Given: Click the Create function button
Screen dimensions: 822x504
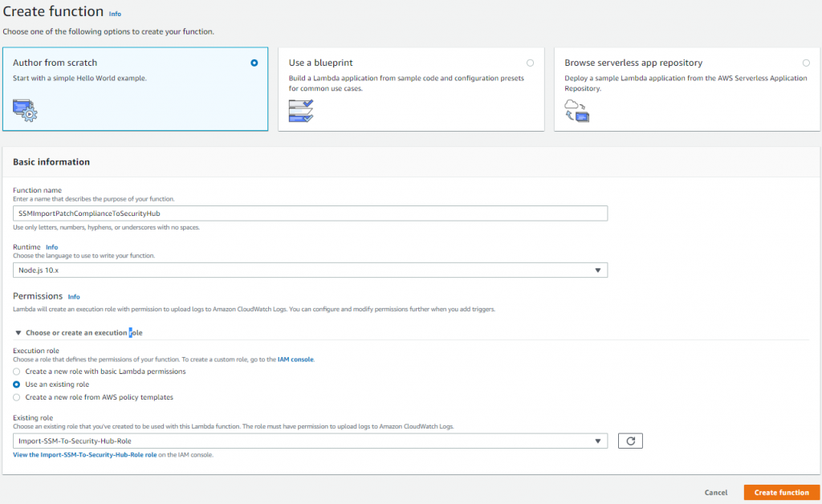Looking at the screenshot, I should [781, 492].
